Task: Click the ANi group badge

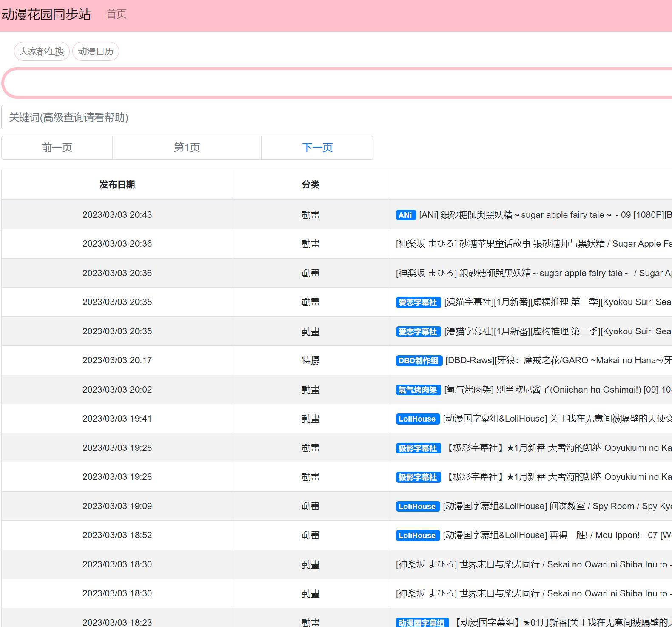Action: tap(405, 215)
